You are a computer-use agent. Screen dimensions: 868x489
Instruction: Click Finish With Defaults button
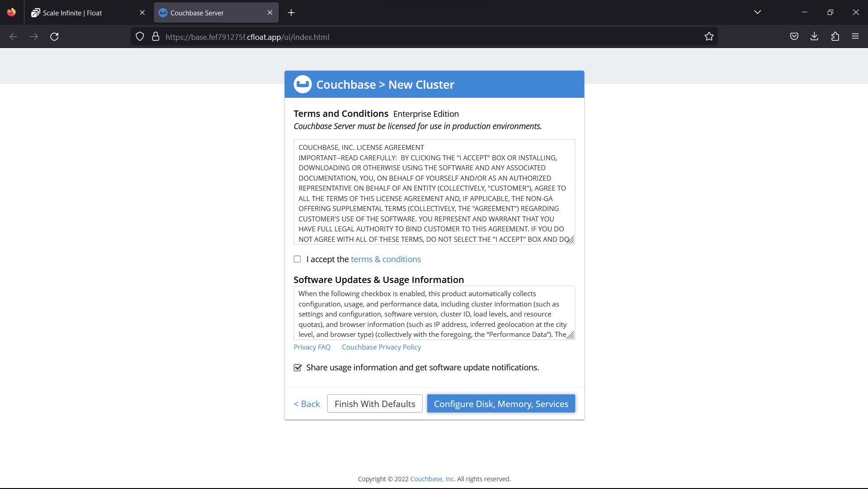[375, 404]
